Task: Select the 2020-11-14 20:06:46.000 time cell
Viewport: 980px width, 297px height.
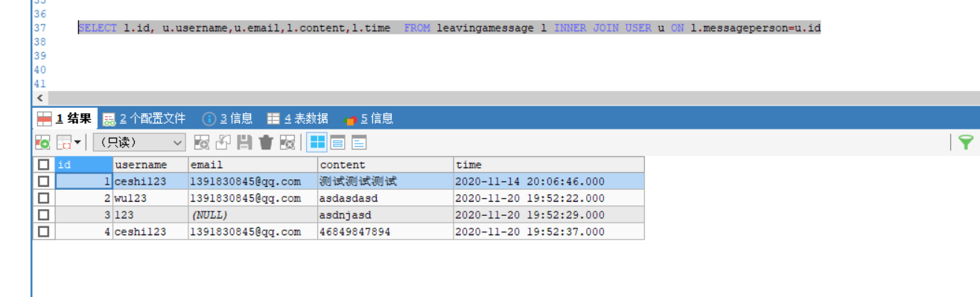Action: [x=549, y=181]
